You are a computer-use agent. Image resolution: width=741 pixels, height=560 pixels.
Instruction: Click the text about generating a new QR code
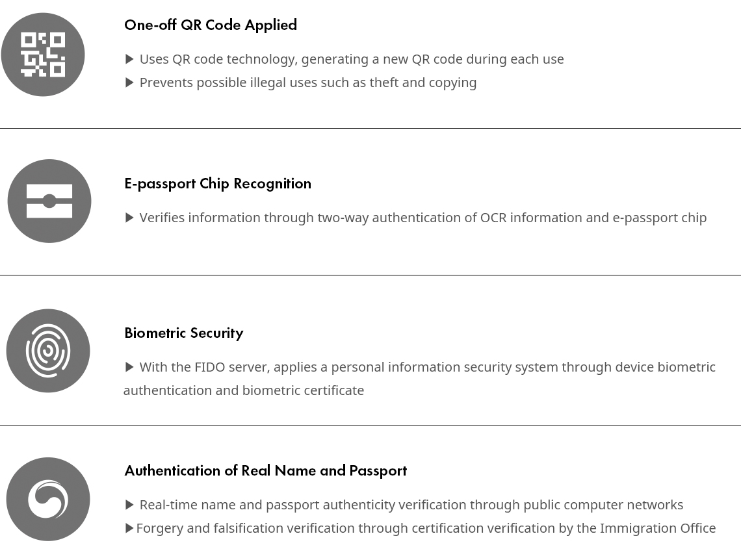(x=352, y=59)
